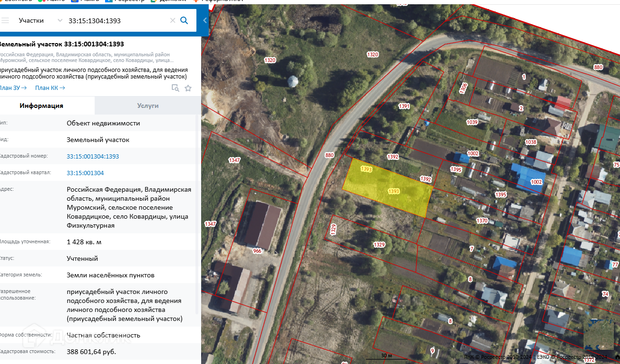This screenshot has width=620, height=364.
Task: Select the Информация tab
Action: coord(41,106)
